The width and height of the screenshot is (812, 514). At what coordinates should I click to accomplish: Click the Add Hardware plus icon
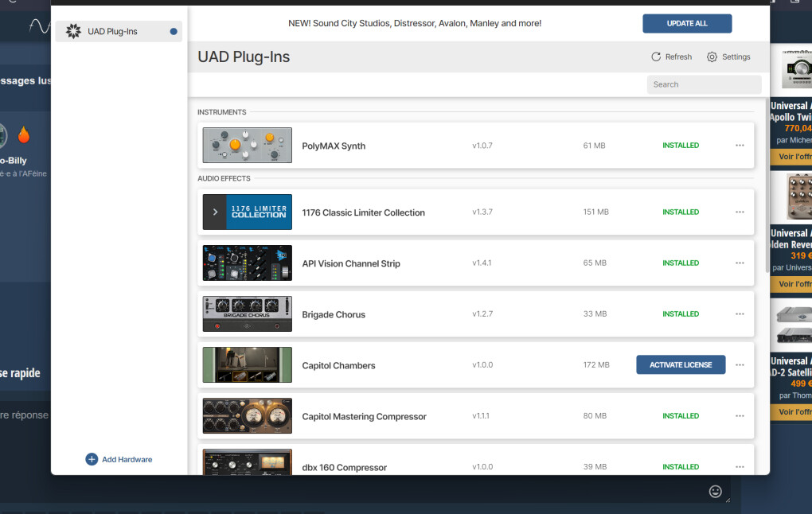92,459
